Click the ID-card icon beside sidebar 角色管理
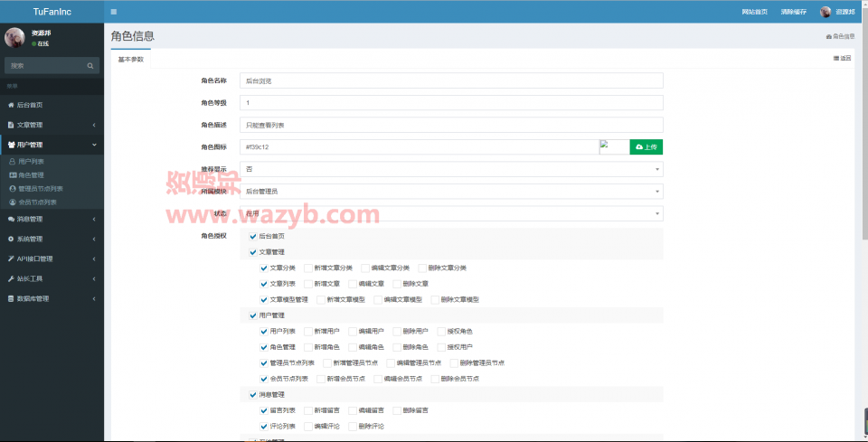Screen dimensions: 868x442 pos(13,174)
